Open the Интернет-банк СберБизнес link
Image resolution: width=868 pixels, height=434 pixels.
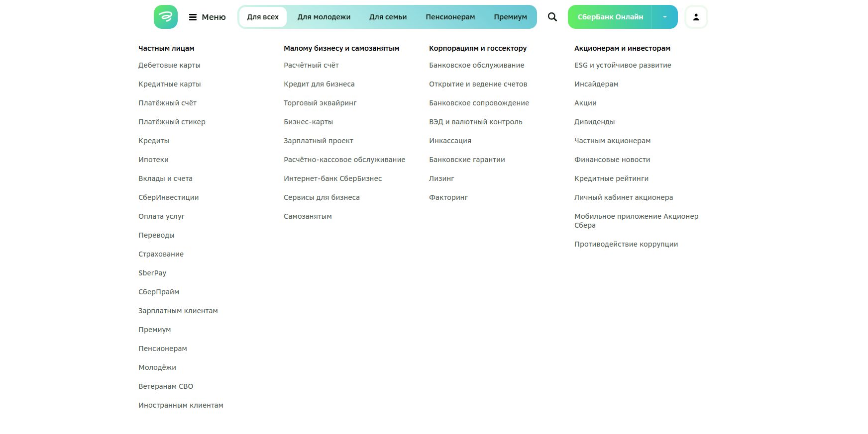pyautogui.click(x=332, y=178)
